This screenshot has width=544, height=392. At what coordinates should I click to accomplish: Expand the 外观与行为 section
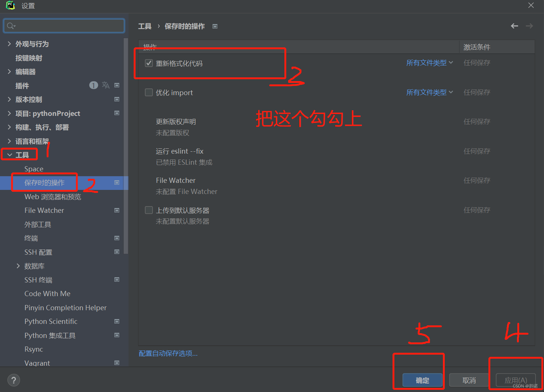9,44
